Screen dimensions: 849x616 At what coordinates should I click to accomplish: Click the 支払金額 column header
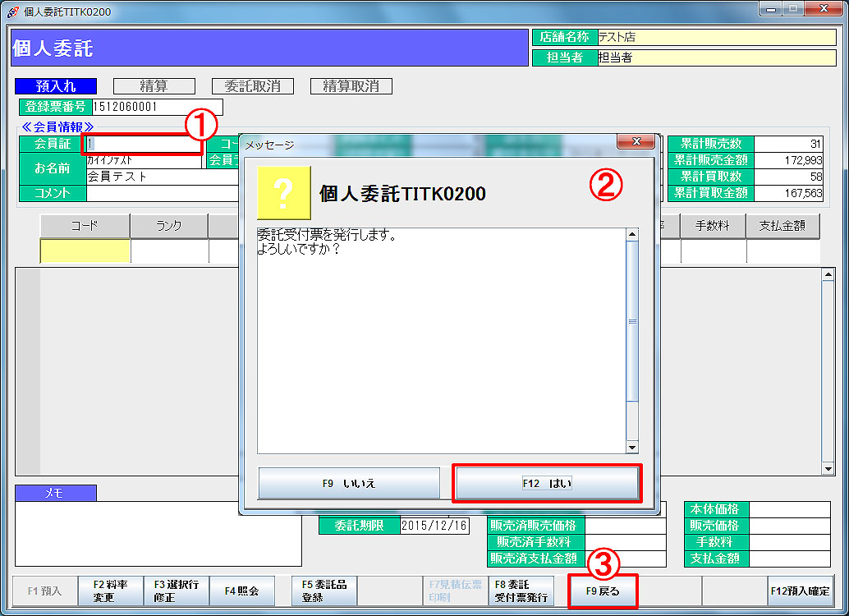click(782, 226)
